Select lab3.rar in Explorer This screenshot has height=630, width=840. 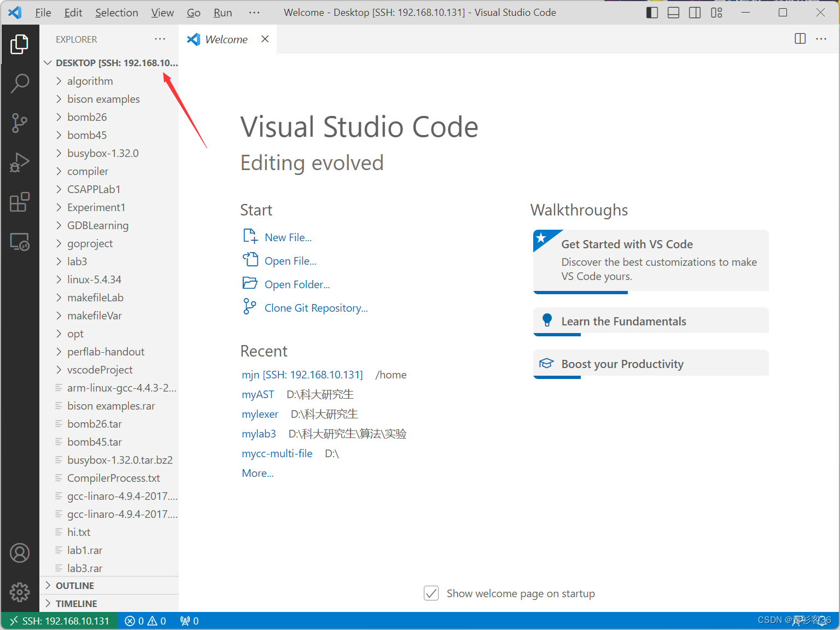click(109, 568)
